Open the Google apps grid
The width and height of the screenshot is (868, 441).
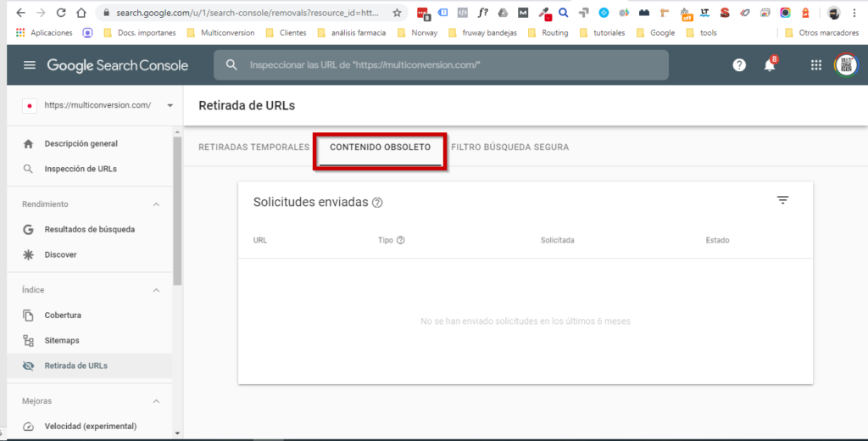(816, 65)
